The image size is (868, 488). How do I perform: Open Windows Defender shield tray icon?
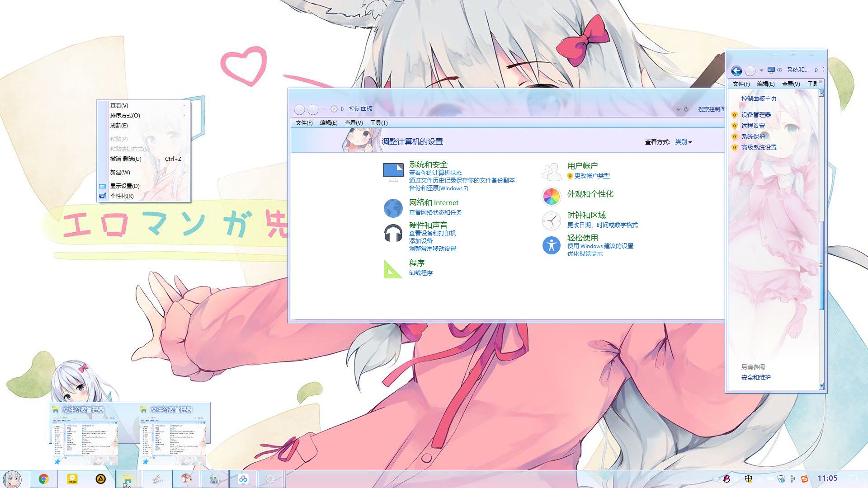coord(748,479)
